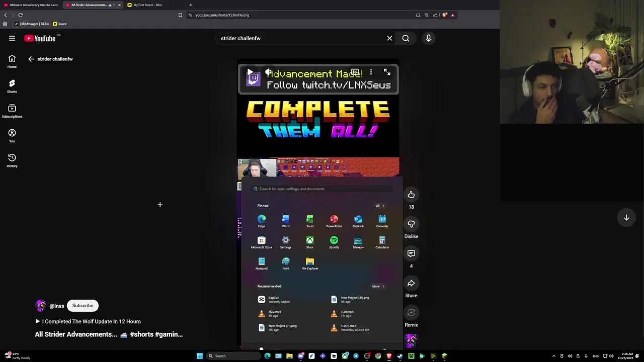Switch to My First Board Miro tab
The image size is (644, 362).
(147, 5)
